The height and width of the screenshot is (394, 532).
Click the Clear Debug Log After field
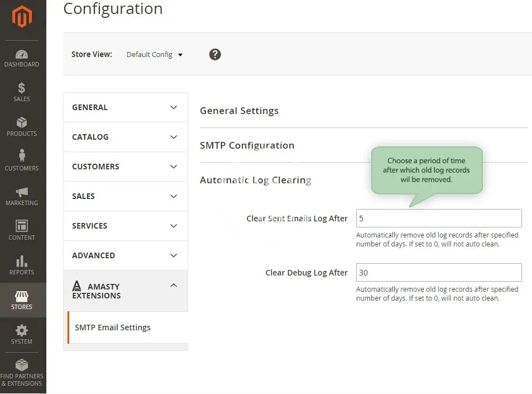click(x=439, y=273)
